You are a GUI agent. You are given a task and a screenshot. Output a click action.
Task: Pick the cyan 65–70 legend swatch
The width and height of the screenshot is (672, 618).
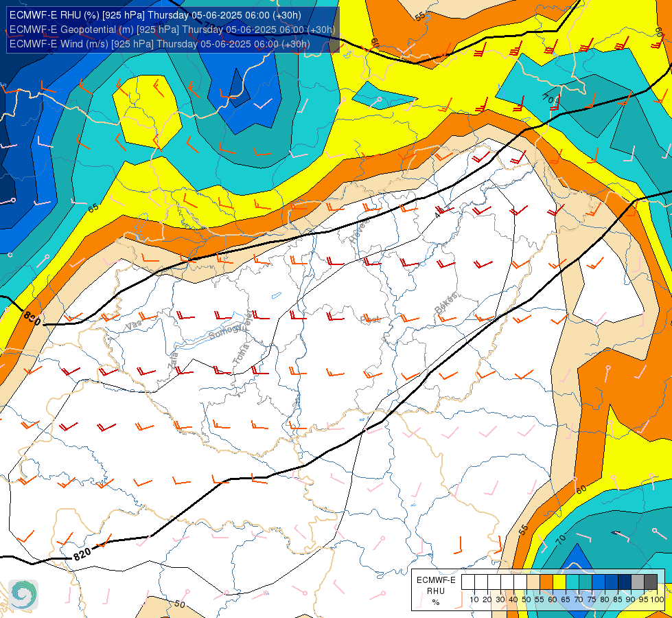point(572,582)
